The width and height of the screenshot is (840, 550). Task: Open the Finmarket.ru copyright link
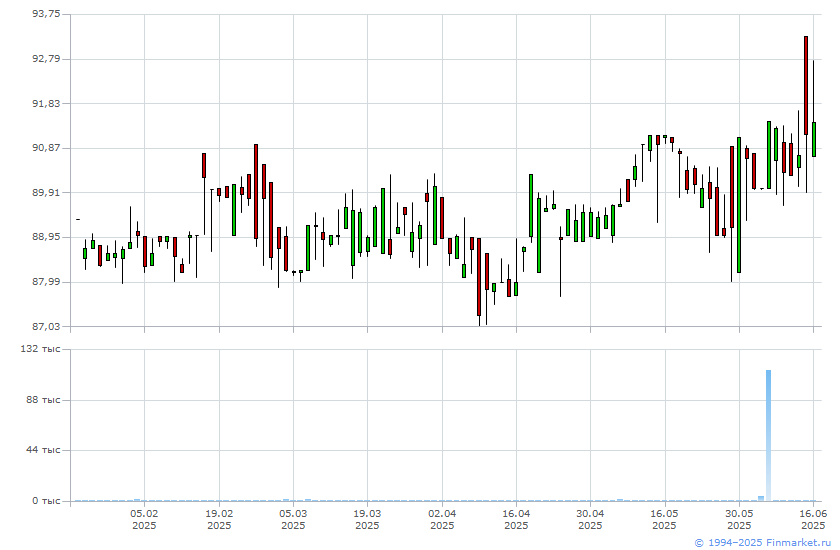point(762,543)
